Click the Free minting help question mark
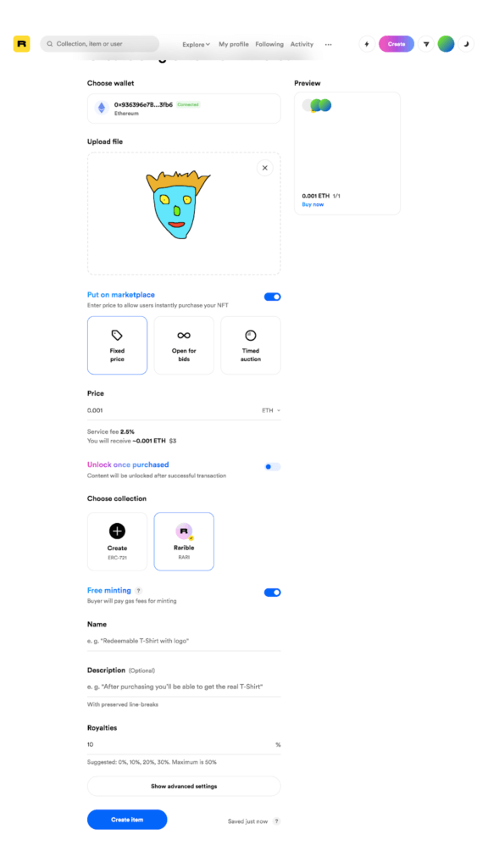 [x=138, y=591]
